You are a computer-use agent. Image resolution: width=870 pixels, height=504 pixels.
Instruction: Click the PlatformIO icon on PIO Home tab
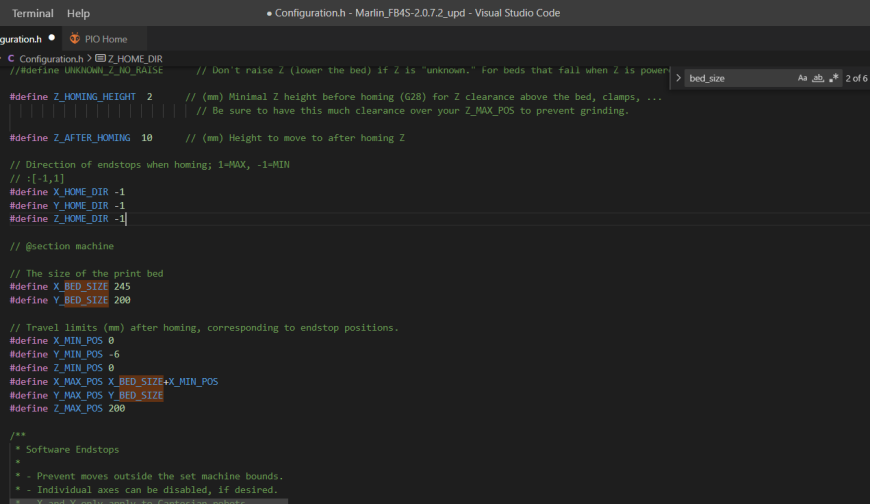(75, 38)
